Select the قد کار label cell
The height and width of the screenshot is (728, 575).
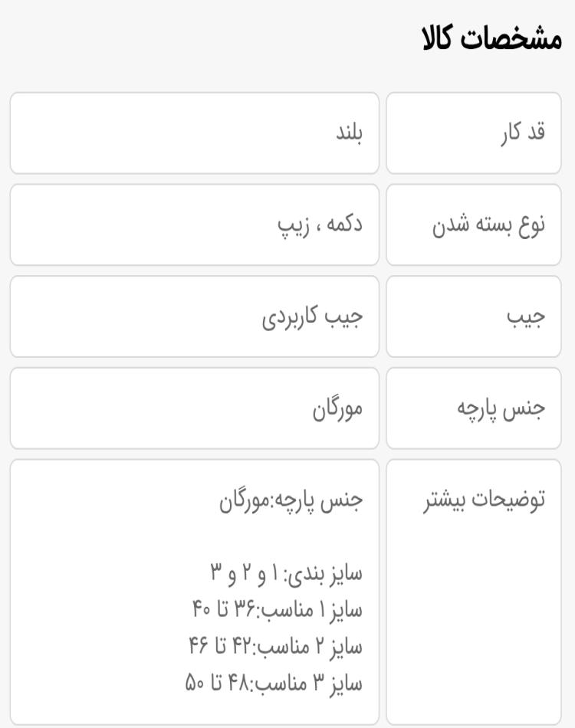(474, 133)
